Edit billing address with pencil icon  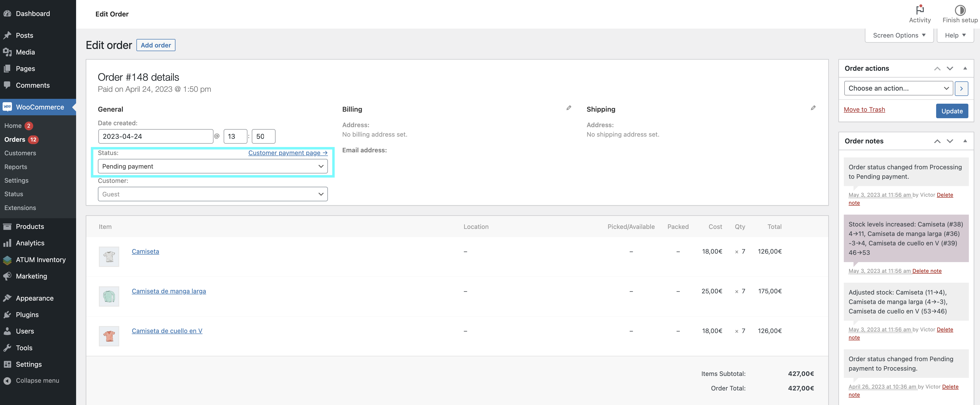(569, 108)
